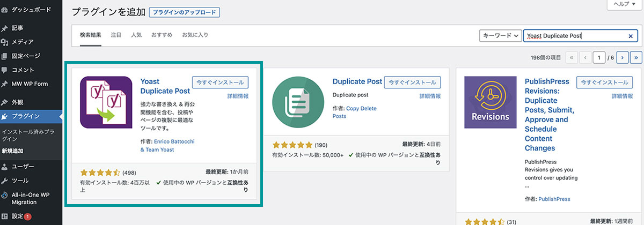Click the PublishPress Revisions plugin thumbnail
This screenshot has width=644, height=225.
click(491, 102)
